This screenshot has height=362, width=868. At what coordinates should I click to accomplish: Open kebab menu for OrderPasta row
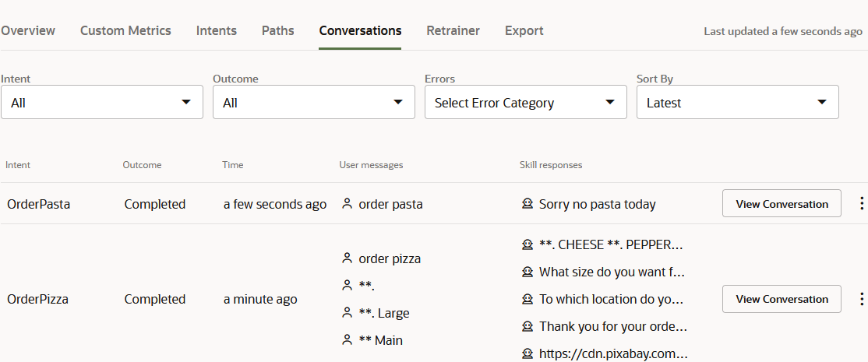[861, 204]
